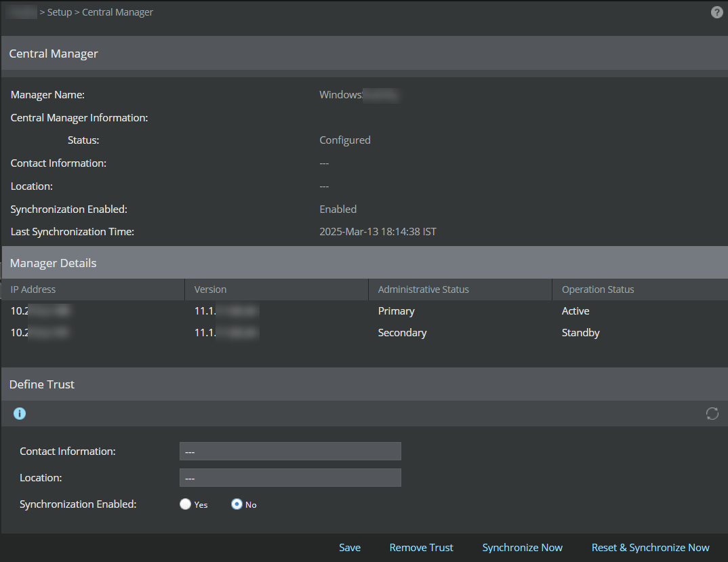The height and width of the screenshot is (562, 728).
Task: Click the Define Trust section header
Action: point(365,384)
